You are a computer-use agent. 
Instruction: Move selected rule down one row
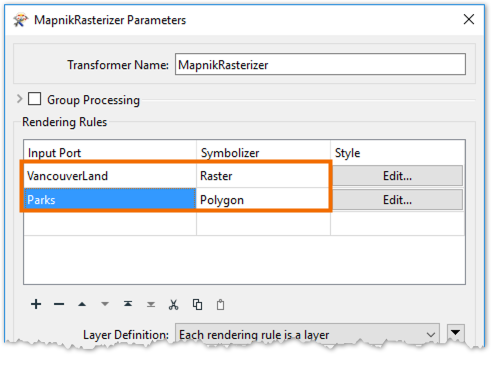[105, 304]
